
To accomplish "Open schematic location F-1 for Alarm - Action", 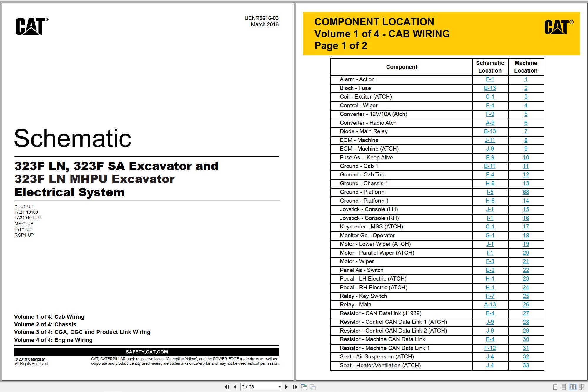I will pyautogui.click(x=490, y=79).
